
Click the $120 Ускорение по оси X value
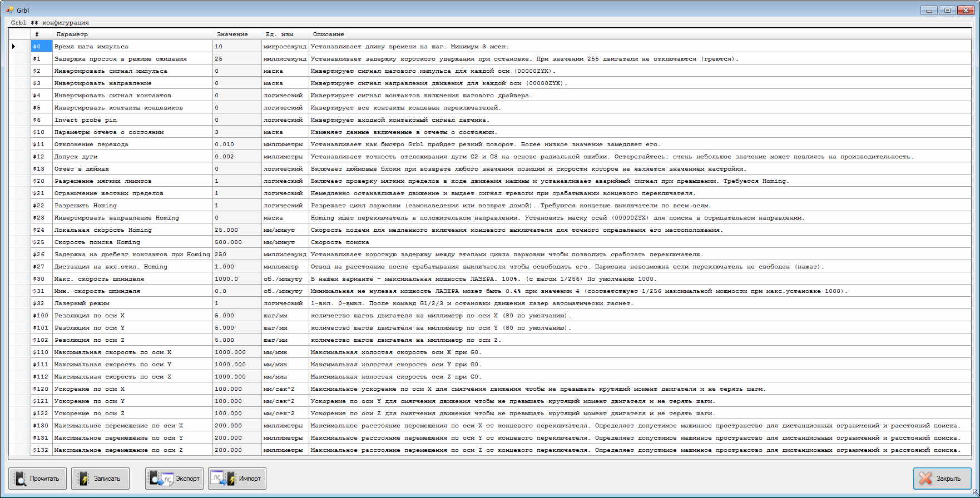point(236,389)
